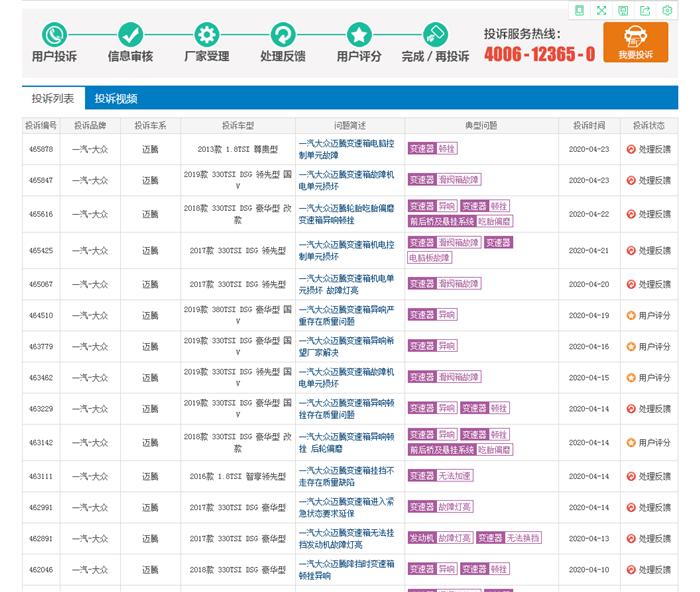Click 前后桥及悬挂系统 吃胎偏磨 tag in row 465616

click(x=460, y=221)
